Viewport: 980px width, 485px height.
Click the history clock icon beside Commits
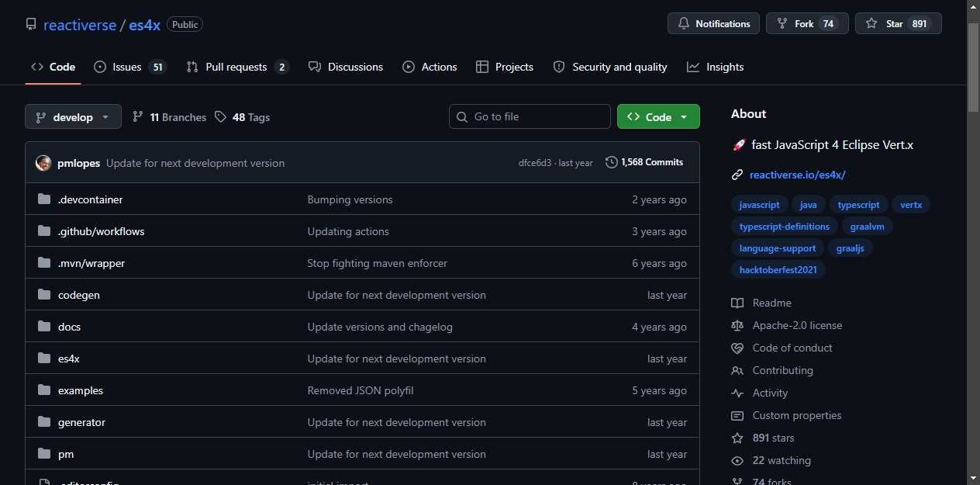point(612,162)
